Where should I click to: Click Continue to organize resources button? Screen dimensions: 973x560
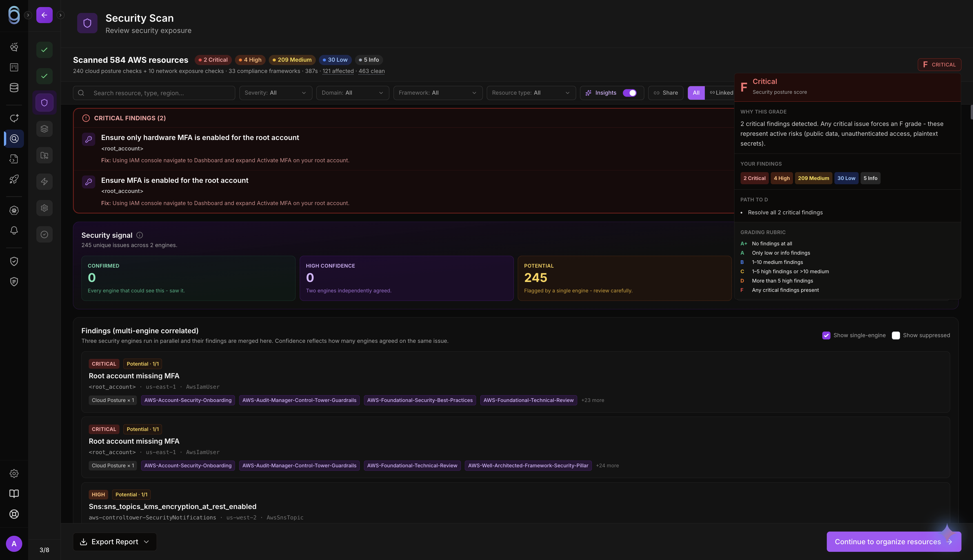894,541
